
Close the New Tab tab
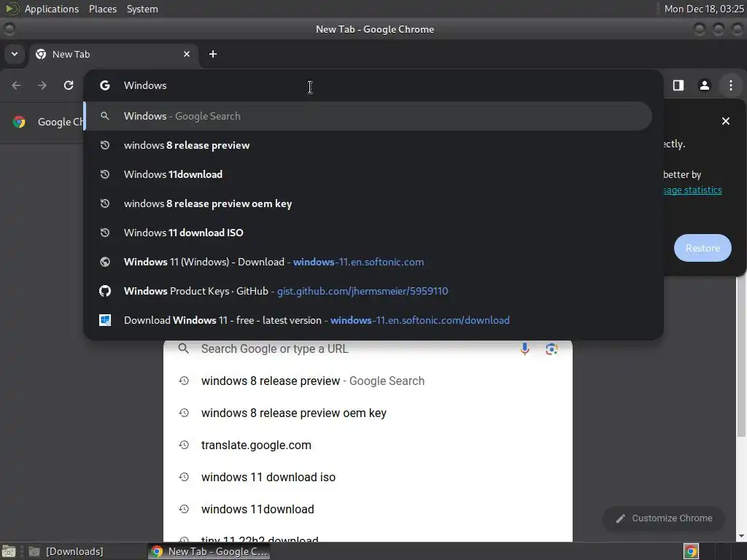(187, 54)
